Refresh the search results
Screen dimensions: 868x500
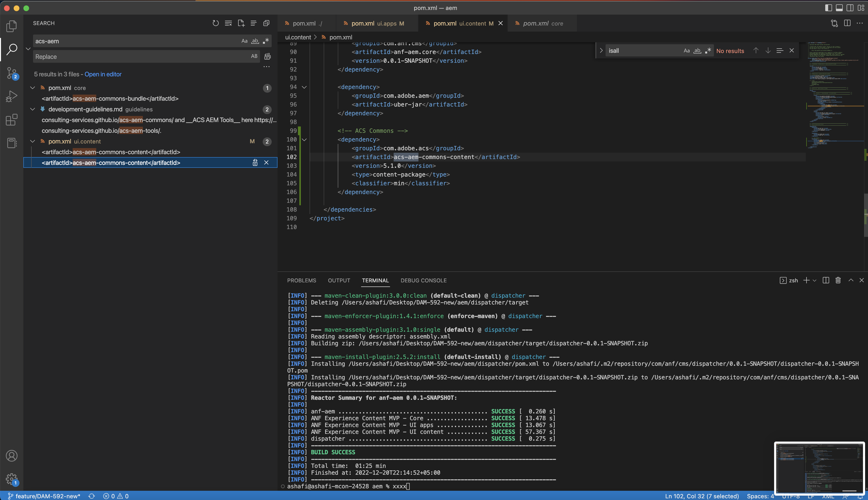tap(216, 23)
